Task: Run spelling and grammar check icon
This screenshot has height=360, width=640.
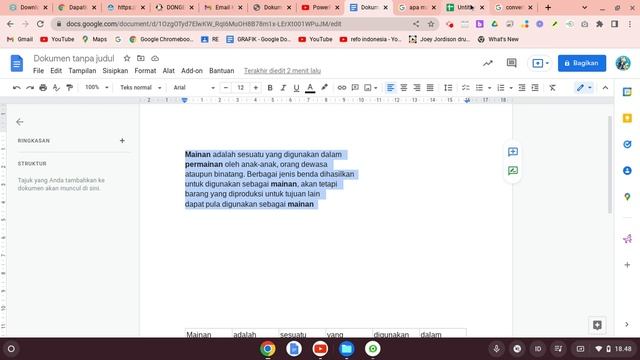Action: [x=56, y=87]
